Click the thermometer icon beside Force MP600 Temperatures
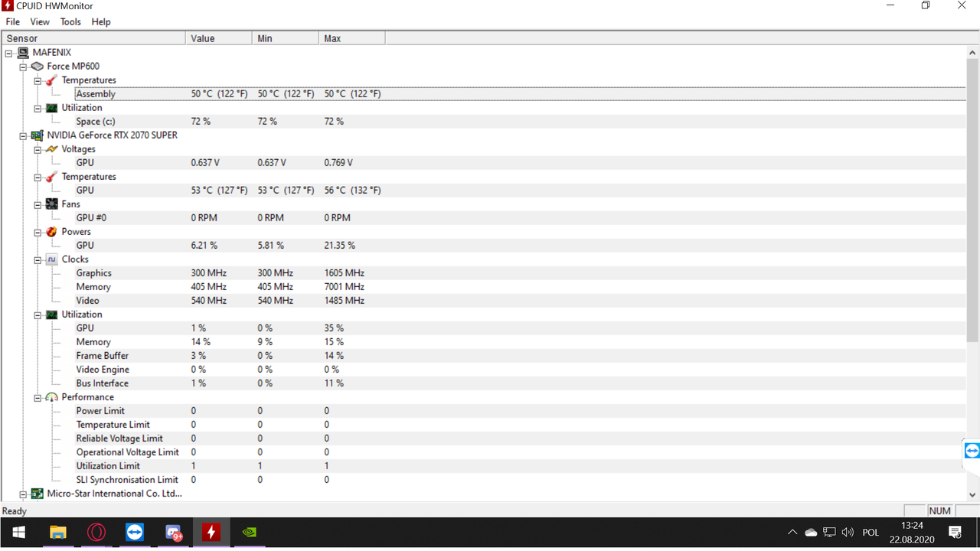Image resolution: width=980 pixels, height=551 pixels. pos(51,80)
